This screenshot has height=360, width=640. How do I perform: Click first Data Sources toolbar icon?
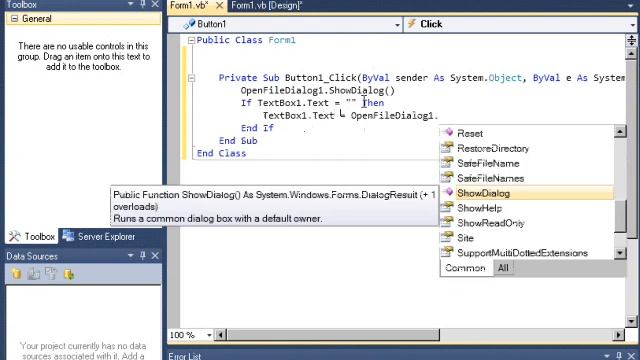pyautogui.click(x=16, y=274)
